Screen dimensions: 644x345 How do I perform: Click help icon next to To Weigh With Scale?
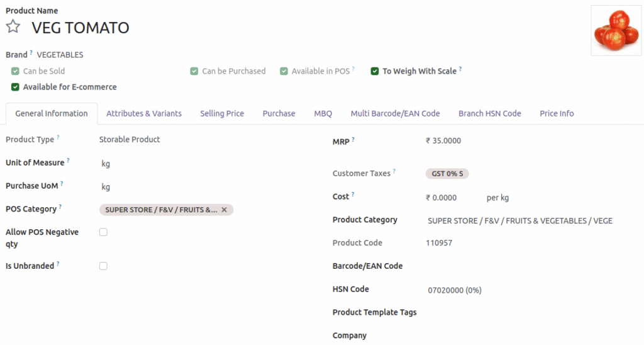(x=460, y=69)
